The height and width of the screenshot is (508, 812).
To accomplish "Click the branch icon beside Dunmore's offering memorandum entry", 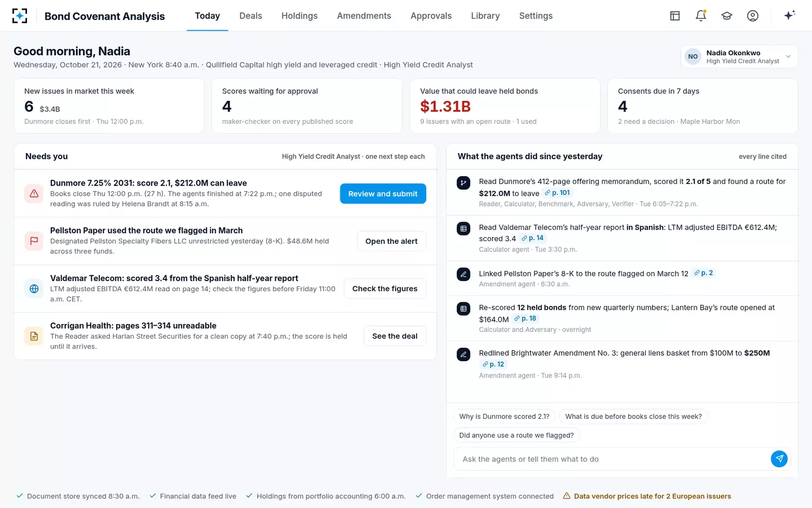I will point(464,183).
